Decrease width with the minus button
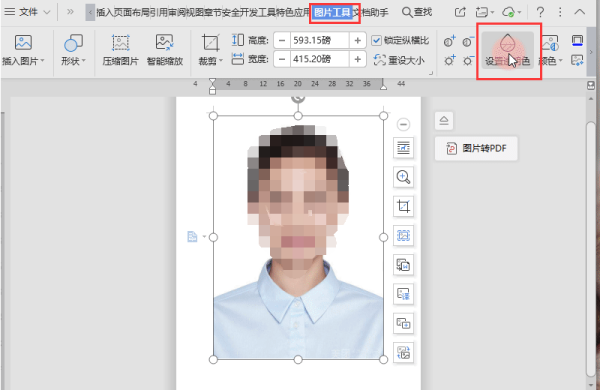The height and width of the screenshot is (390, 600). pyautogui.click(x=282, y=59)
